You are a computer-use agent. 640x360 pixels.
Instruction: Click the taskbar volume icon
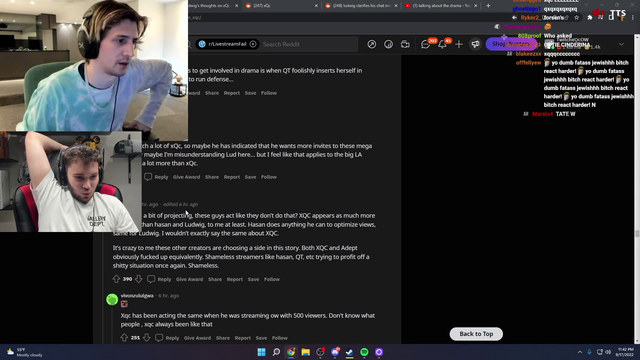point(608,352)
